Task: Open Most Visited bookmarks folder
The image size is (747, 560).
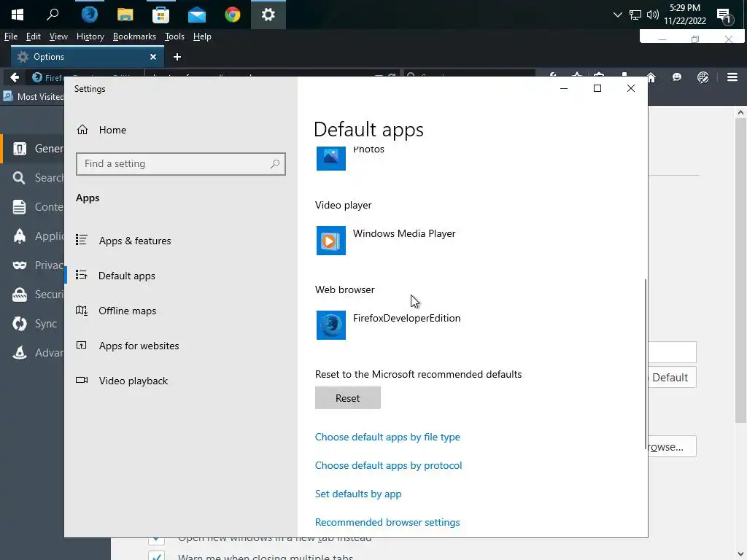Action: coord(34,97)
